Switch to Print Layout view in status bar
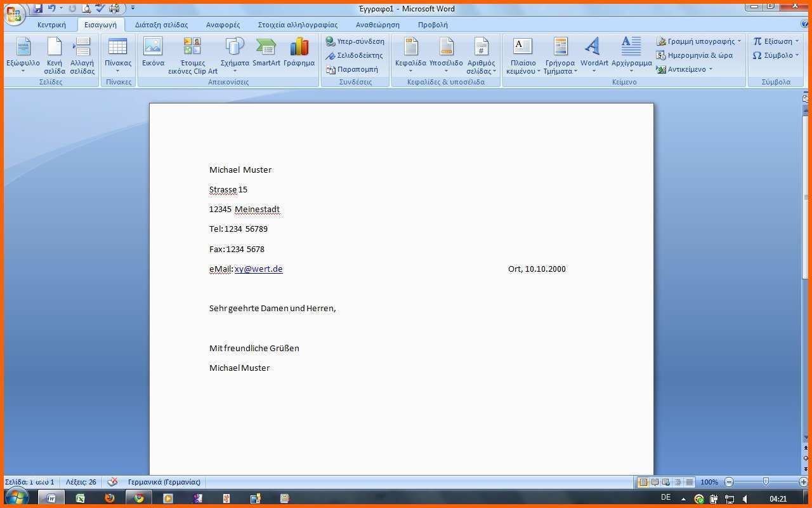The image size is (812, 508). [643, 483]
